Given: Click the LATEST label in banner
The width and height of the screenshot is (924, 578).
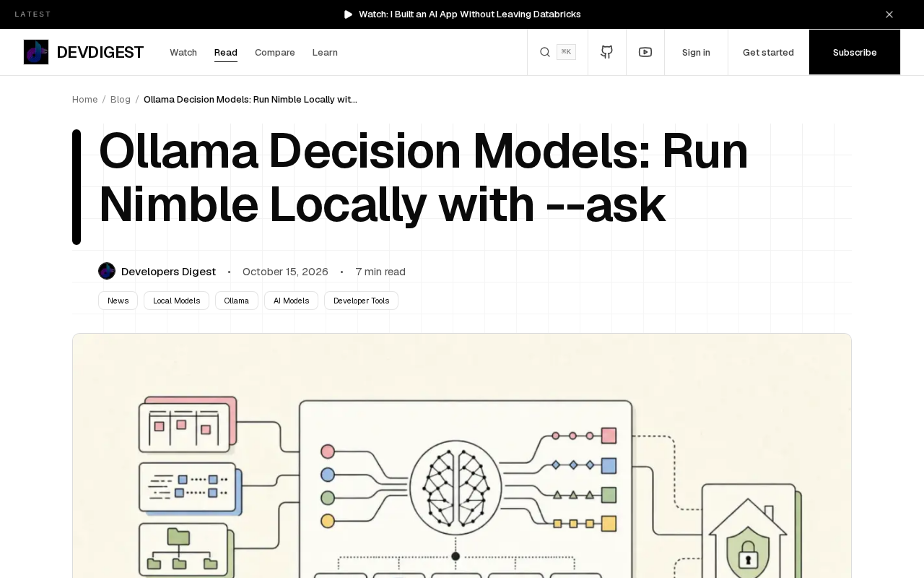Looking at the screenshot, I should pyautogui.click(x=33, y=14).
